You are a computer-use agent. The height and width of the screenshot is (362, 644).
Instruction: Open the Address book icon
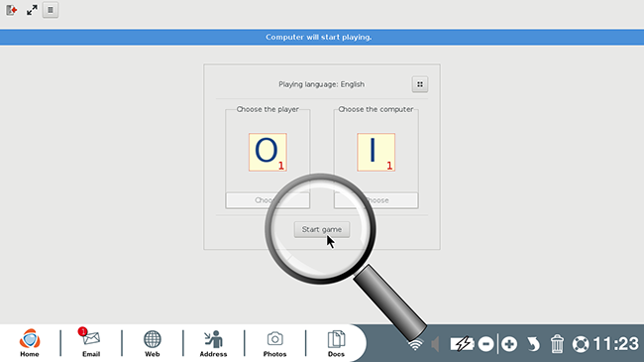pyautogui.click(x=213, y=343)
